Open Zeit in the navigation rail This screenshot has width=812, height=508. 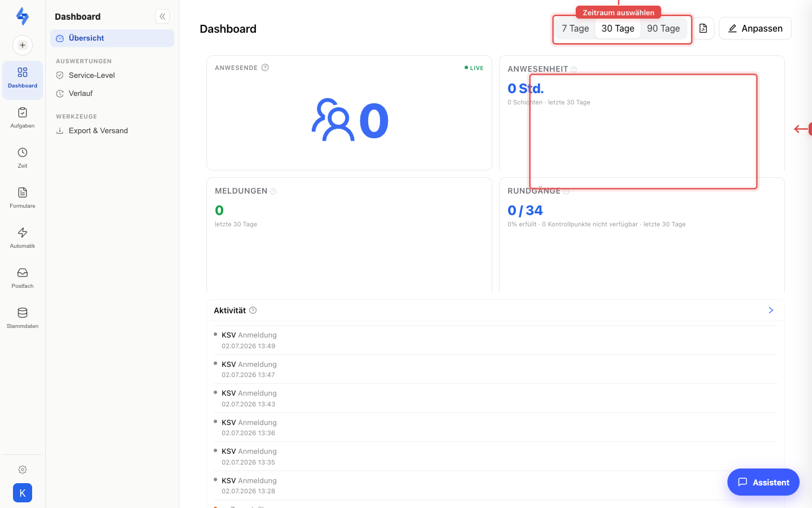23,158
